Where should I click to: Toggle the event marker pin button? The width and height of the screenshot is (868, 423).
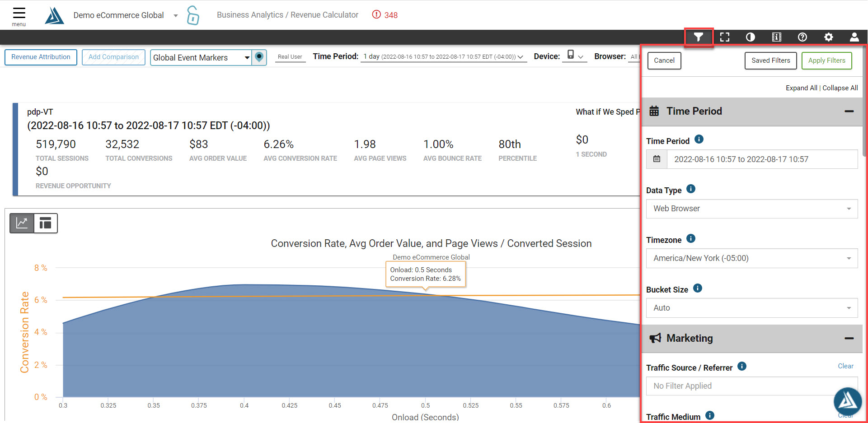tap(259, 57)
